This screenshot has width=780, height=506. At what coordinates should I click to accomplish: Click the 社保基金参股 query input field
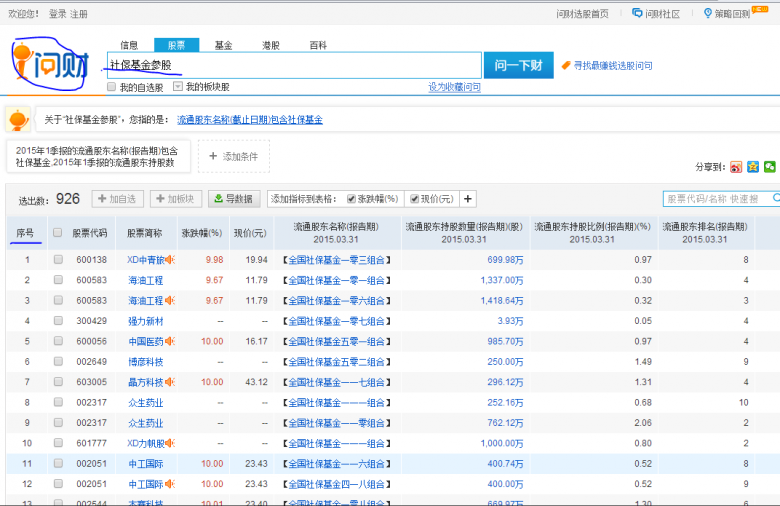[x=294, y=65]
